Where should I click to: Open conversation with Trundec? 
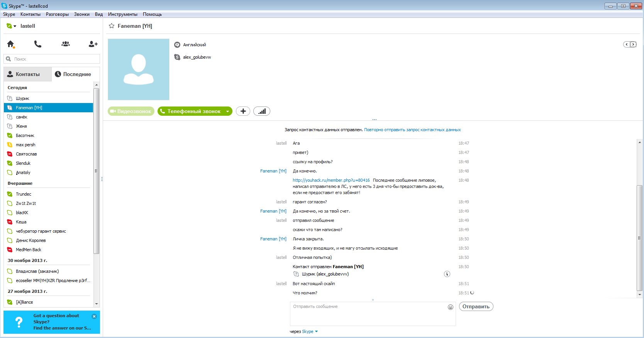[49, 194]
